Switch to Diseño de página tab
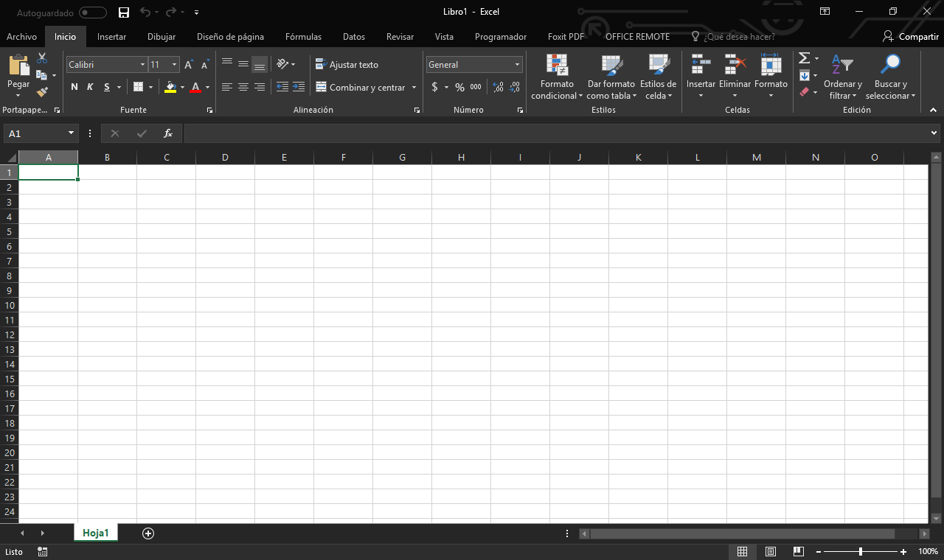The image size is (944, 560). point(230,37)
